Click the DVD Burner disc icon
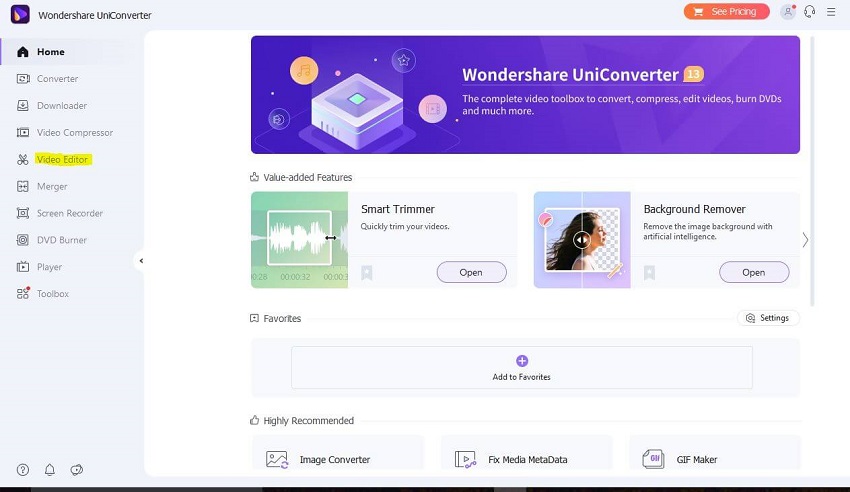Screen dimensions: 850x492 pos(23,240)
